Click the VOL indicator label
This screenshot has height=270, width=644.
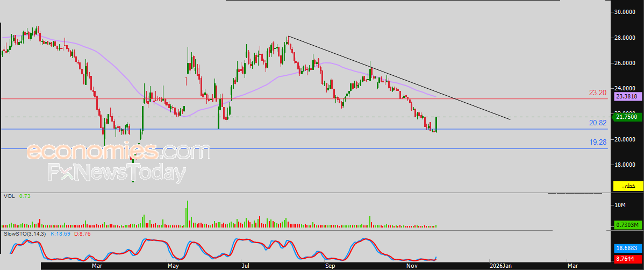pos(9,196)
